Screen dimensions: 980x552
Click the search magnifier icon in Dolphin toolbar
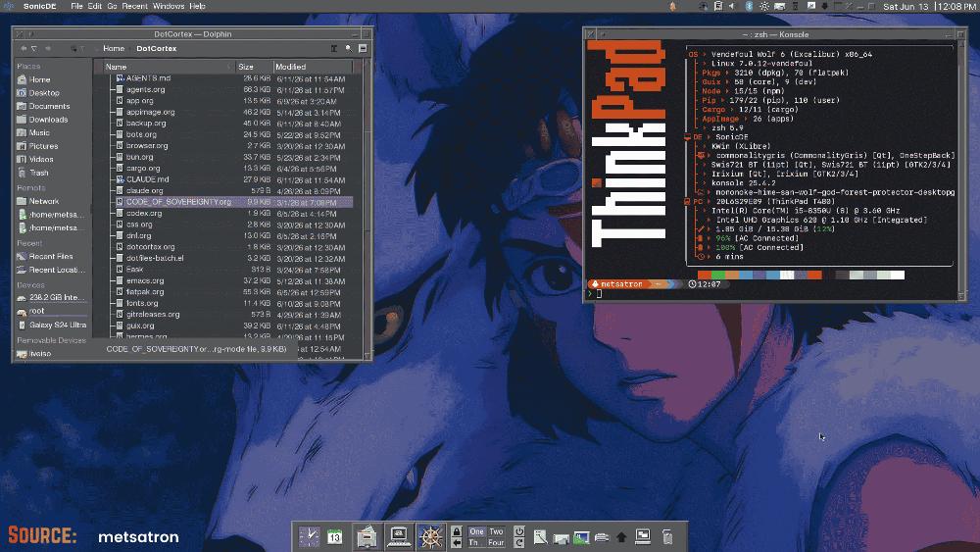tap(349, 49)
